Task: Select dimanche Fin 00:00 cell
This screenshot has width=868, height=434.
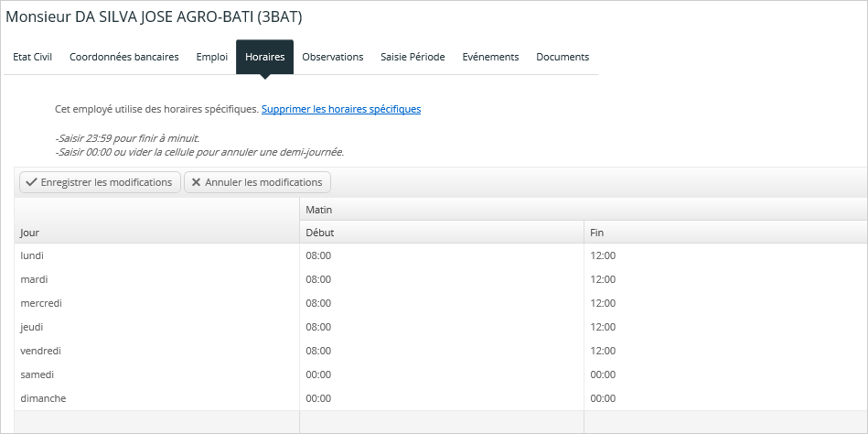Action: coord(725,398)
